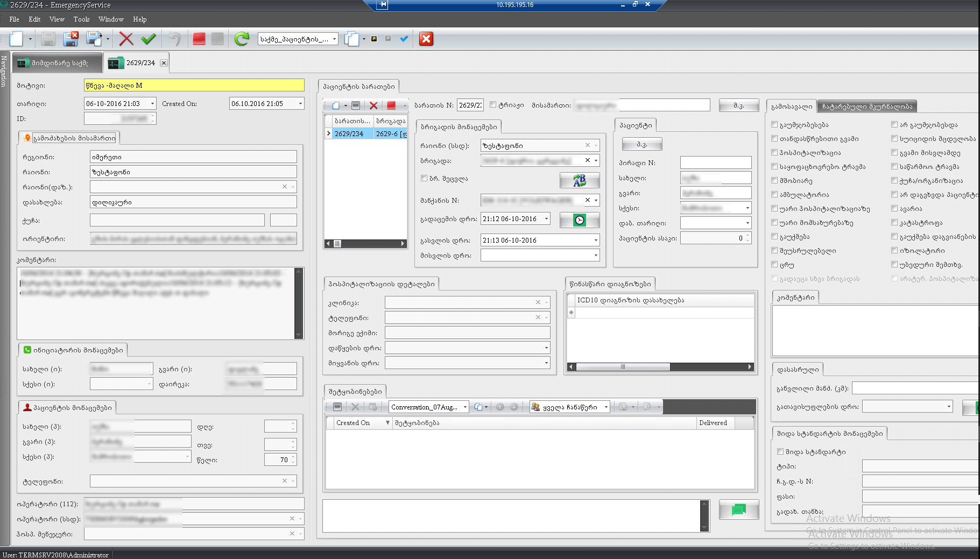This screenshot has width=980, height=559.
Task: Toggle the ბრ. შეცვლა checkbox
Action: click(x=424, y=178)
